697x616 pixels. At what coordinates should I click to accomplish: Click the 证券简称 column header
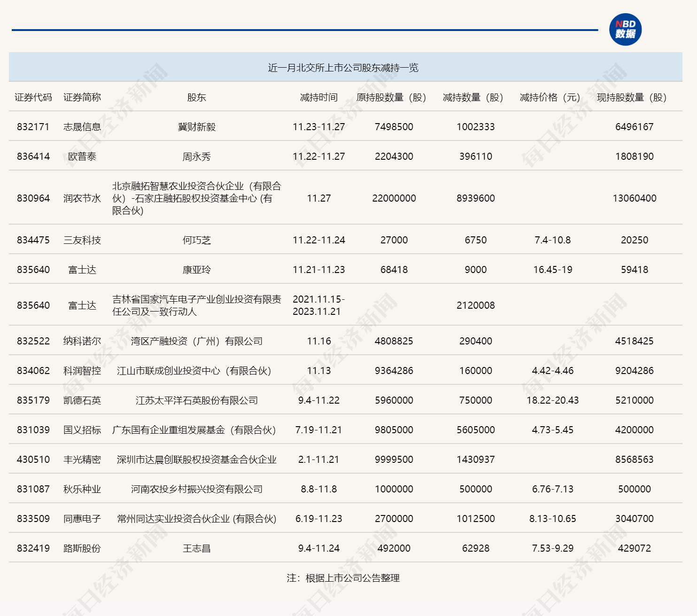coord(82,97)
